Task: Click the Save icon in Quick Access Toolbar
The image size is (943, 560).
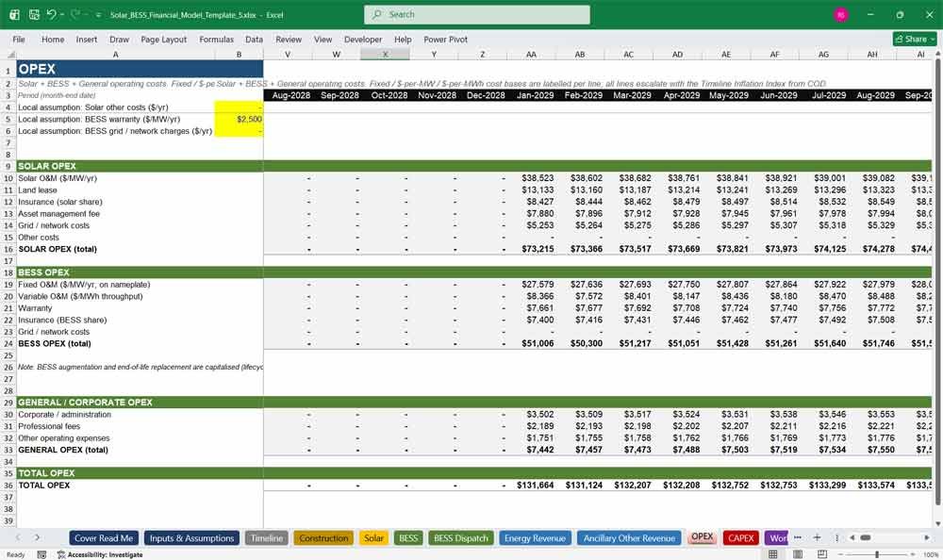Action: pyautogui.click(x=34, y=14)
